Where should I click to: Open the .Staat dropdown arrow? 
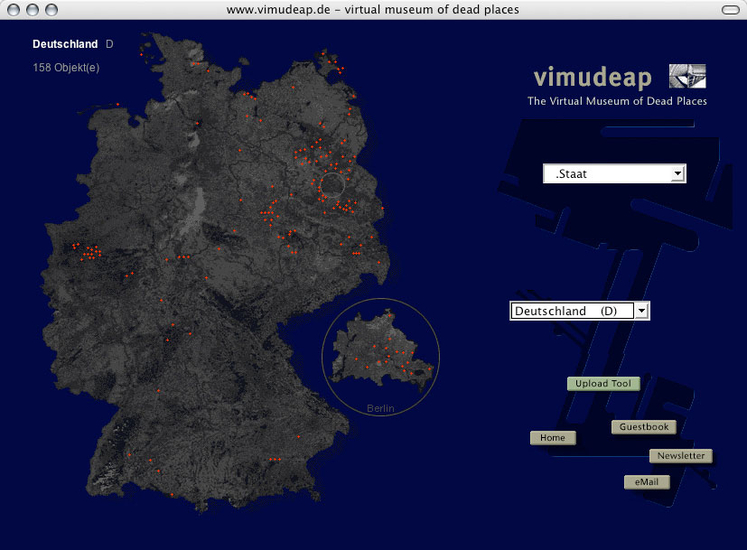678,173
